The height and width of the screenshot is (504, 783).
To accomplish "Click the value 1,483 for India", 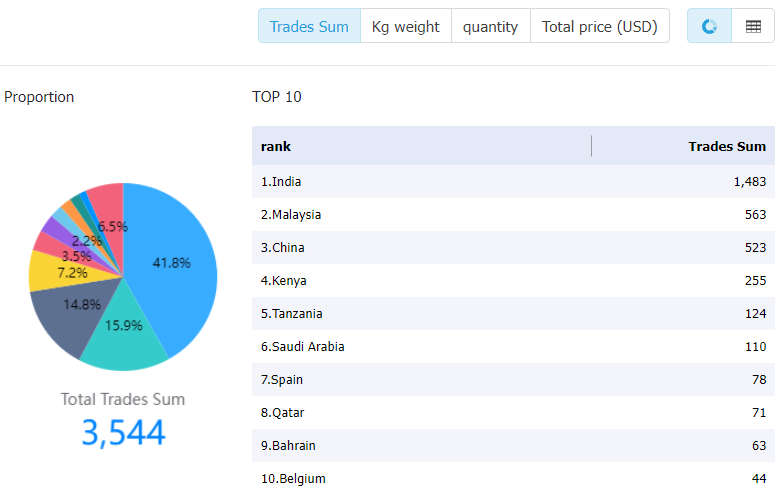I will (750, 181).
